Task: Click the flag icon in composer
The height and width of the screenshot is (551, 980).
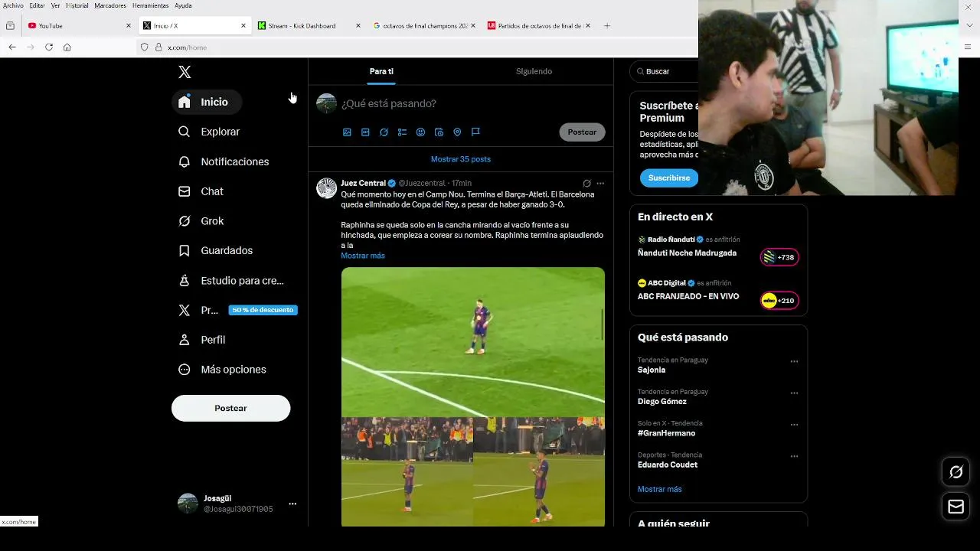Action: click(x=475, y=132)
